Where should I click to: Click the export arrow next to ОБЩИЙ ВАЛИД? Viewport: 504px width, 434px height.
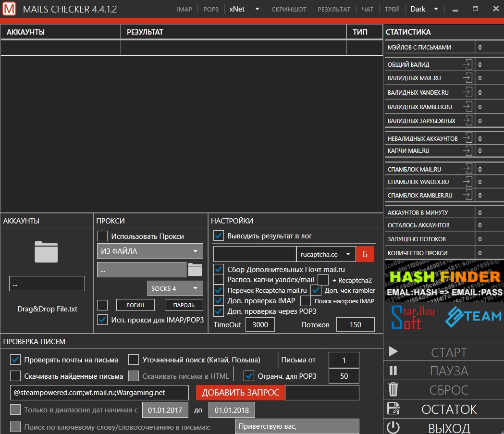[467, 64]
